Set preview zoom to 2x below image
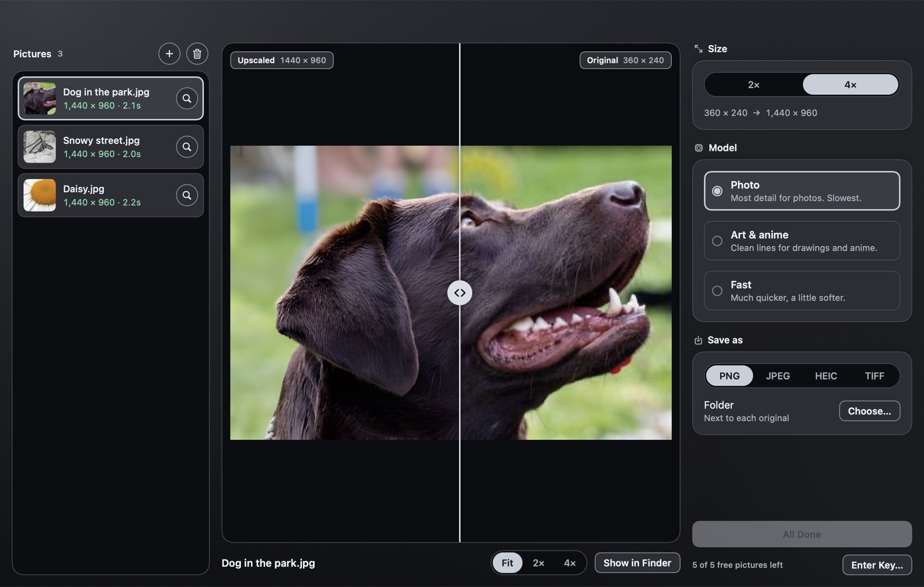This screenshot has width=924, height=587. pos(538,563)
